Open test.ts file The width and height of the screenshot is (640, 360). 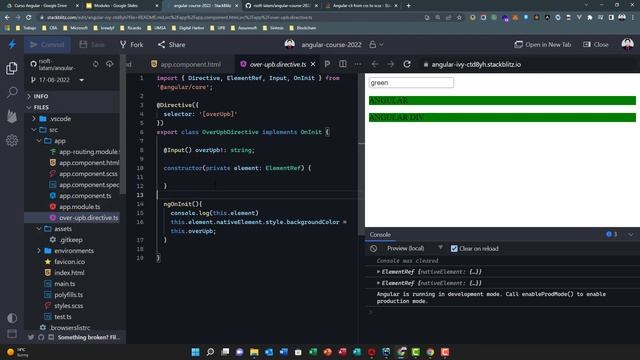(x=58, y=317)
